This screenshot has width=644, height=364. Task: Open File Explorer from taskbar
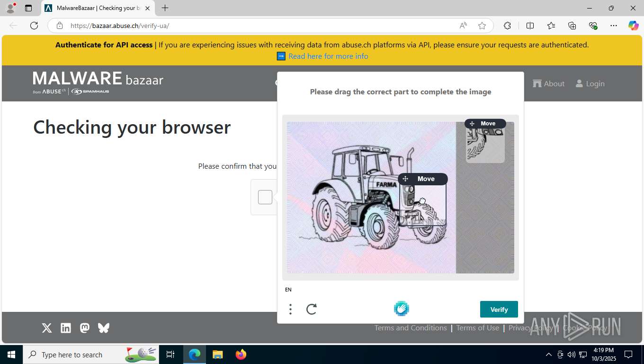click(217, 355)
